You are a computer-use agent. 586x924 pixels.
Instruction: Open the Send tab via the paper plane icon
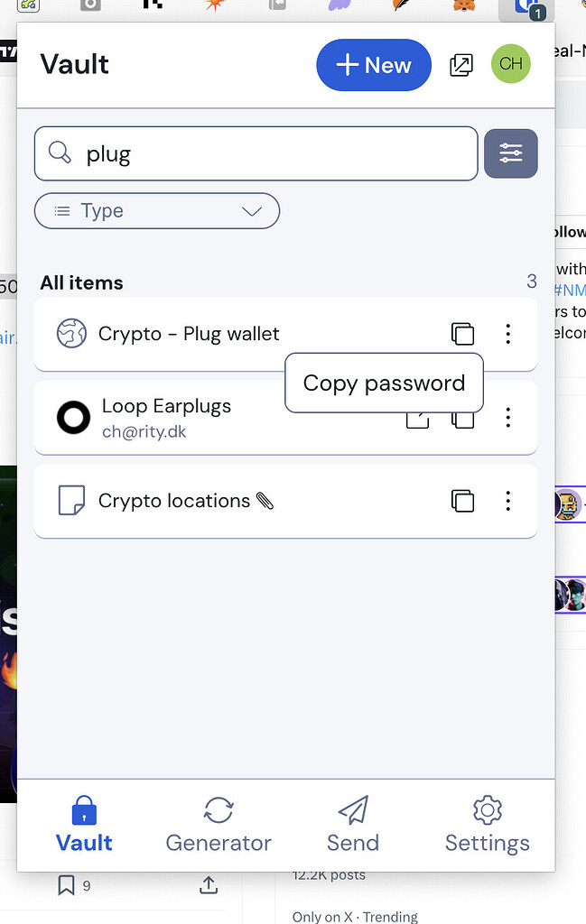(352, 824)
